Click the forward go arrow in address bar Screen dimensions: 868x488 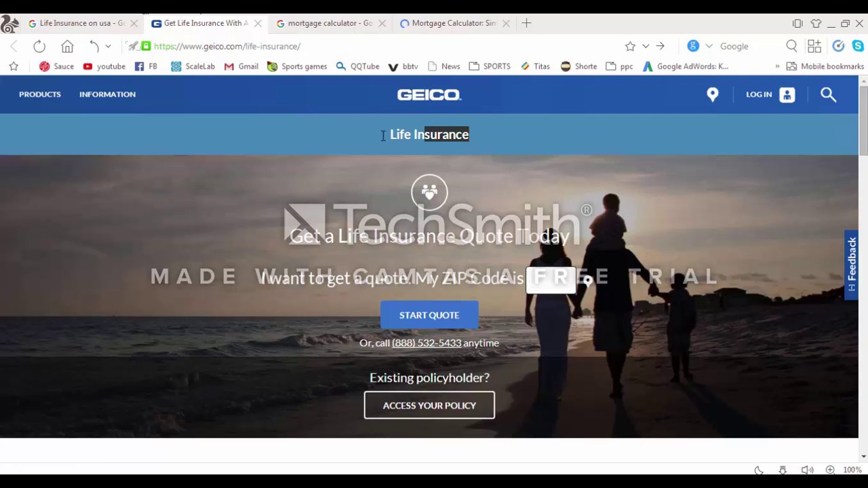click(660, 46)
